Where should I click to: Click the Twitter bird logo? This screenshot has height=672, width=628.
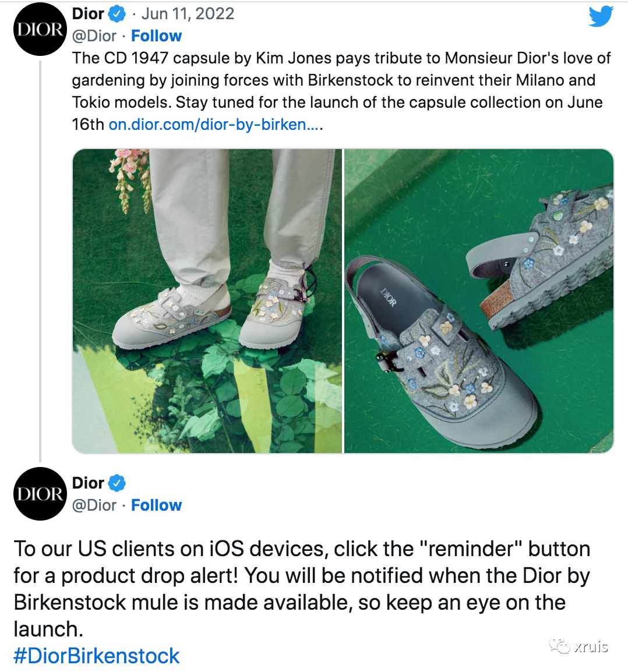click(601, 16)
